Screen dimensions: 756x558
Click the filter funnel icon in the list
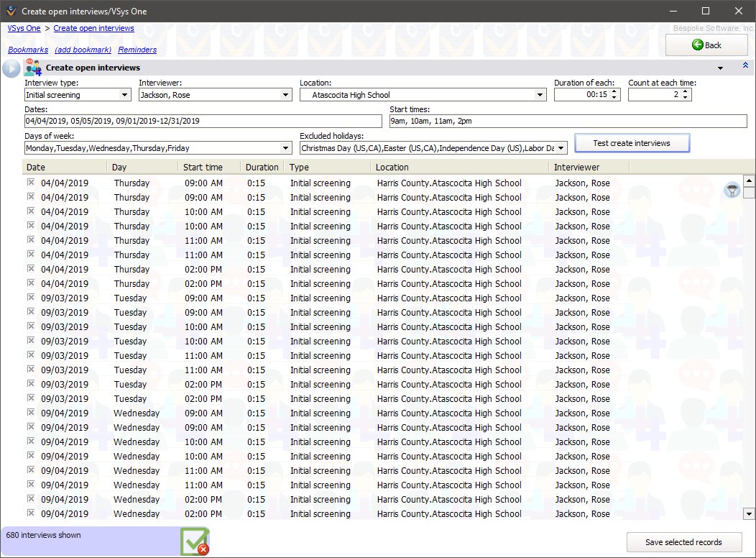(x=732, y=191)
